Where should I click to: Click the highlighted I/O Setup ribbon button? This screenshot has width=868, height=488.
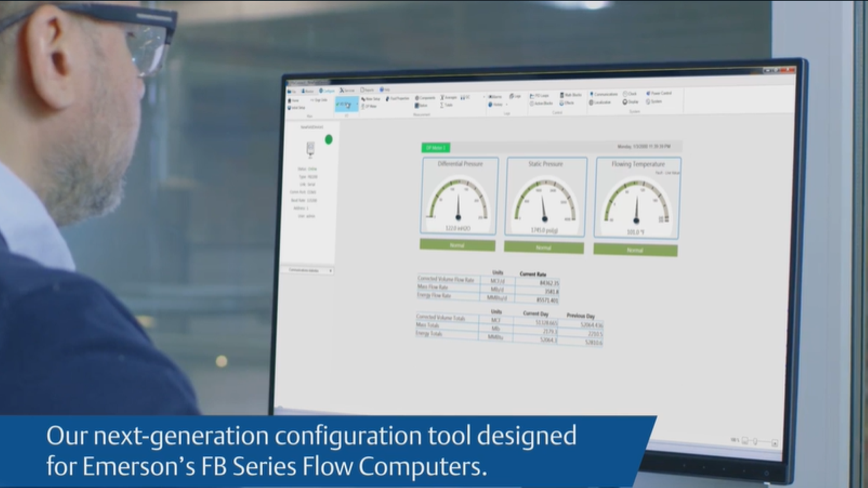click(346, 105)
